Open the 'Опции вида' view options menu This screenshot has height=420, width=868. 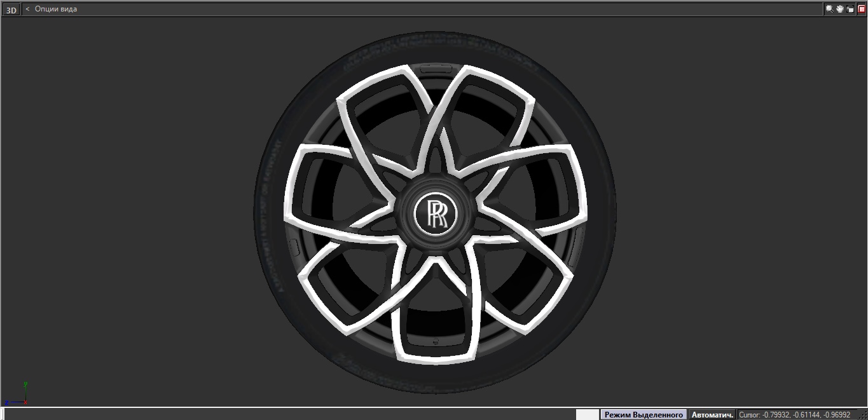pyautogui.click(x=56, y=10)
